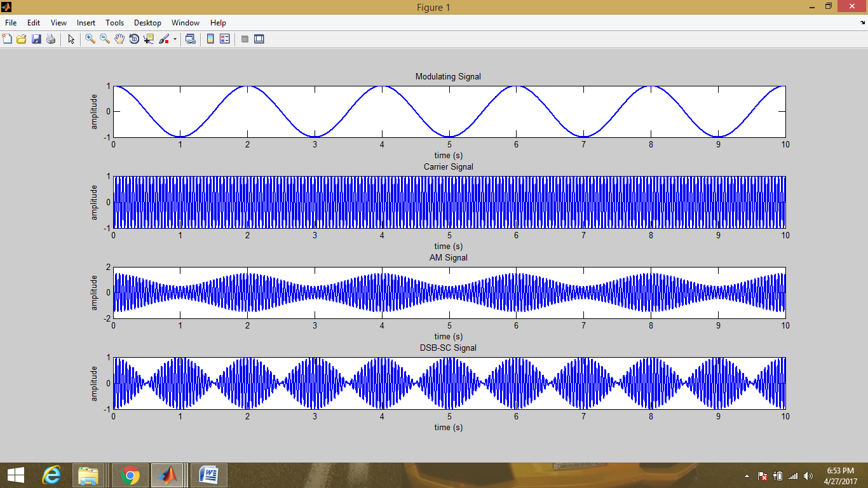Viewport: 868px width, 488px height.
Task: Click the network signal tray icon
Action: (x=792, y=476)
